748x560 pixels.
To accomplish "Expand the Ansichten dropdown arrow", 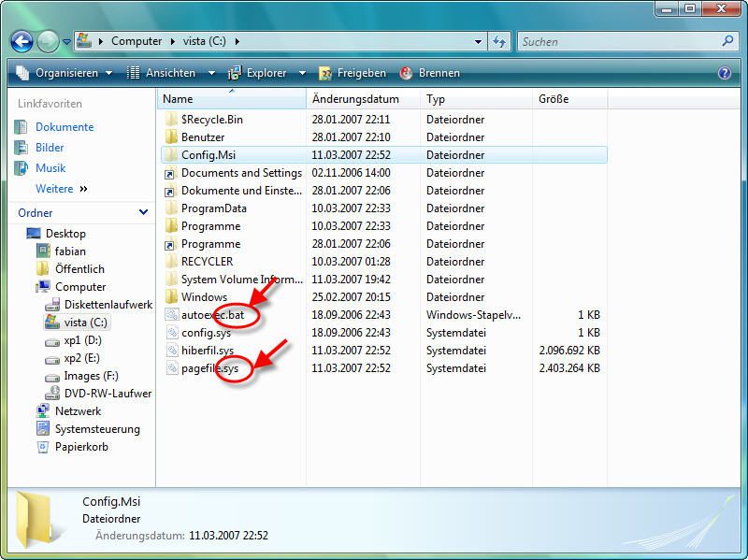I will click(x=211, y=73).
